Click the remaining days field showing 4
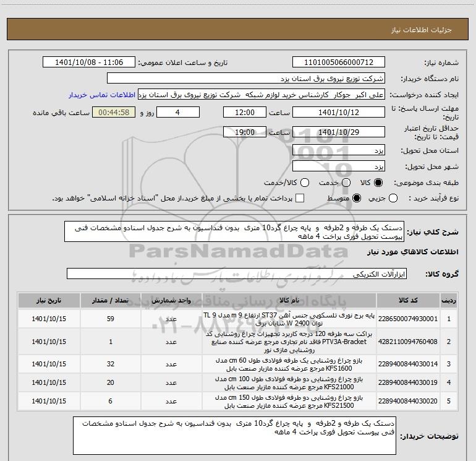 pos(178,112)
